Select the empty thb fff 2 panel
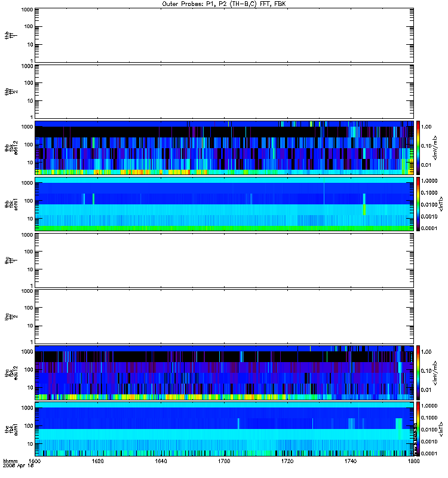 [x=224, y=91]
